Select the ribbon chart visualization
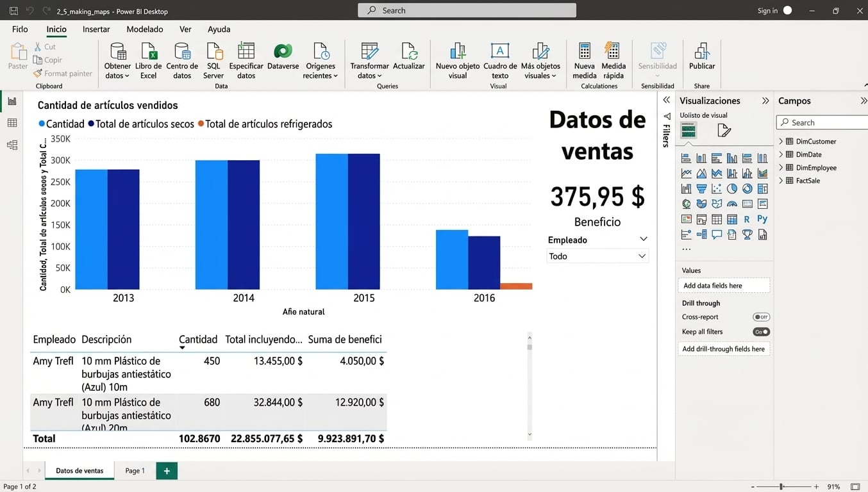The image size is (868, 492). [x=762, y=173]
